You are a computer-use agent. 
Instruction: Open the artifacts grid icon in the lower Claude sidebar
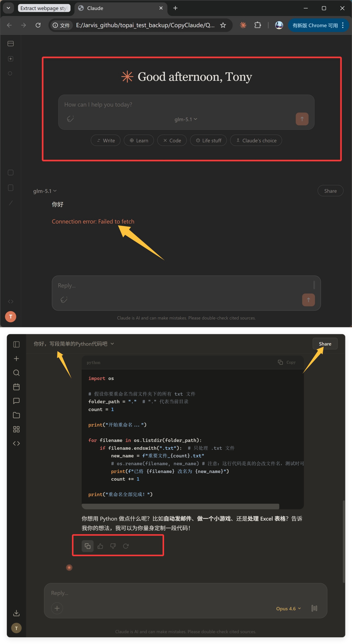pos(16,429)
